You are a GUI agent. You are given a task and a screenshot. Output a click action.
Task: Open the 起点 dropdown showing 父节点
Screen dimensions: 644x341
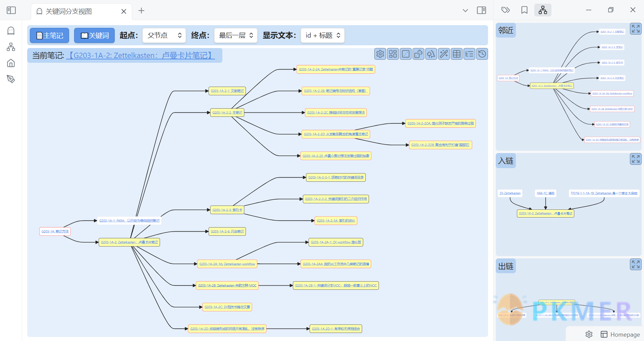coord(164,36)
